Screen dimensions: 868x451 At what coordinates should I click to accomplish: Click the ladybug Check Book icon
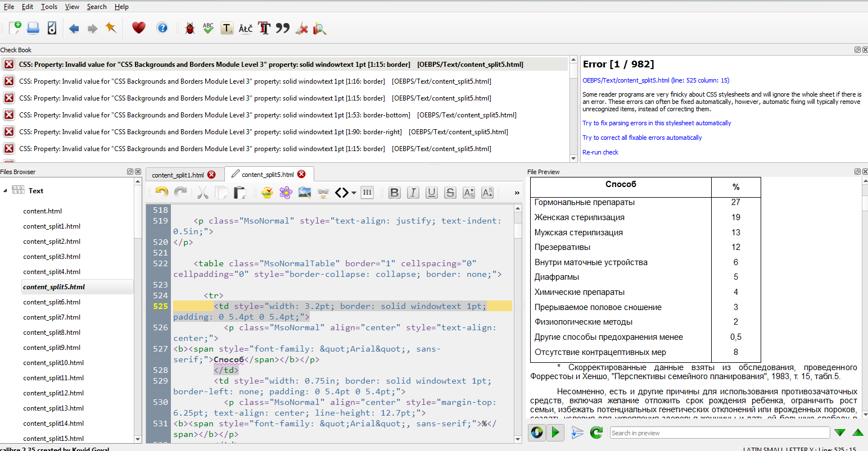[190, 28]
